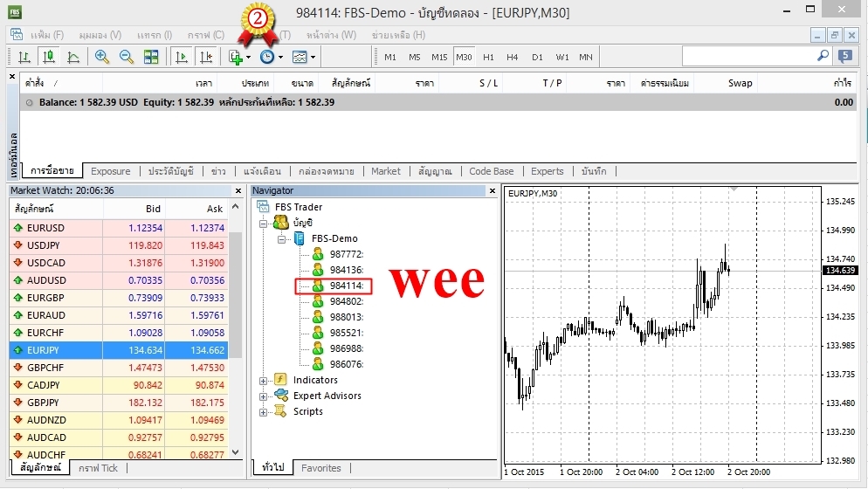868x489 pixels.
Task: Click the Expert Advisors icon
Action: (281, 395)
